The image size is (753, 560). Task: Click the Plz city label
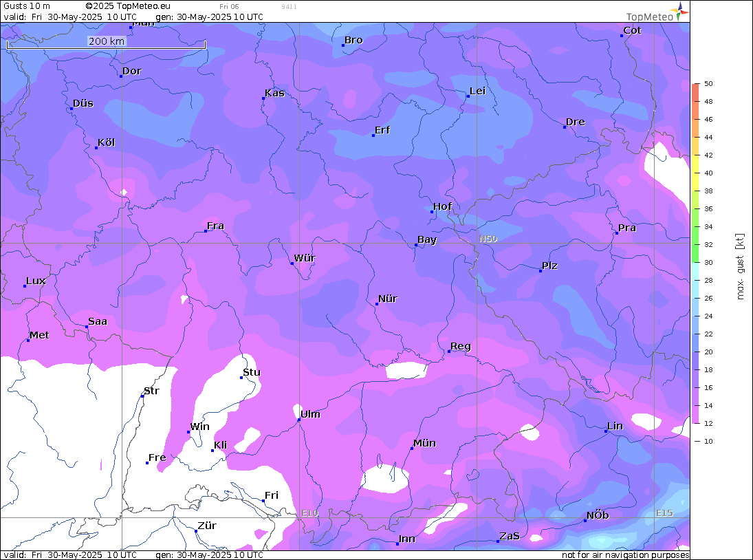coord(549,266)
